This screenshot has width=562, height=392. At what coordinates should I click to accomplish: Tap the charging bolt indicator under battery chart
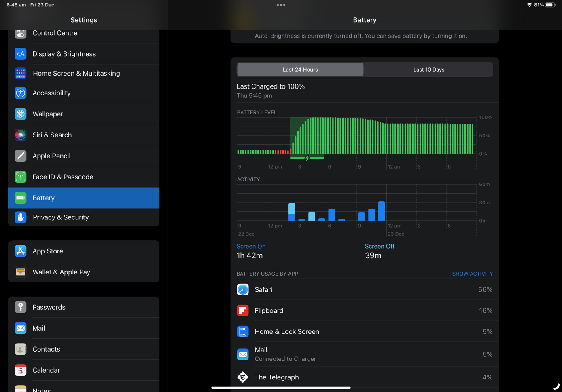307,158
